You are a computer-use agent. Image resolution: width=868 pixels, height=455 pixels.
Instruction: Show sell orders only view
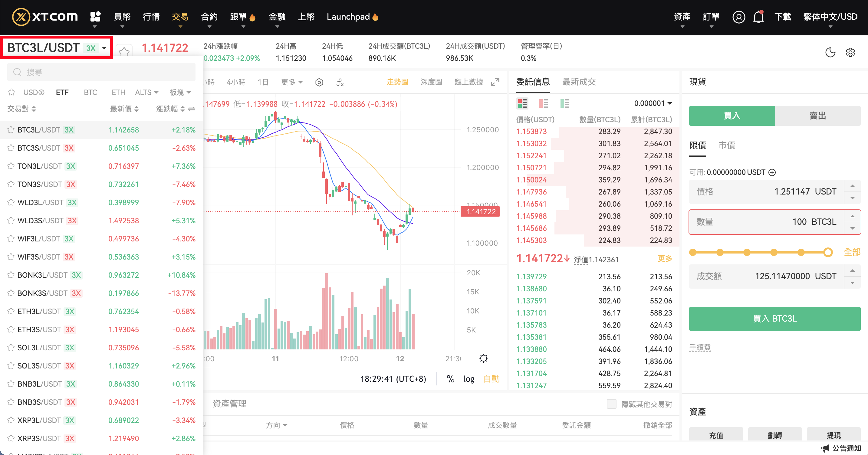click(543, 103)
